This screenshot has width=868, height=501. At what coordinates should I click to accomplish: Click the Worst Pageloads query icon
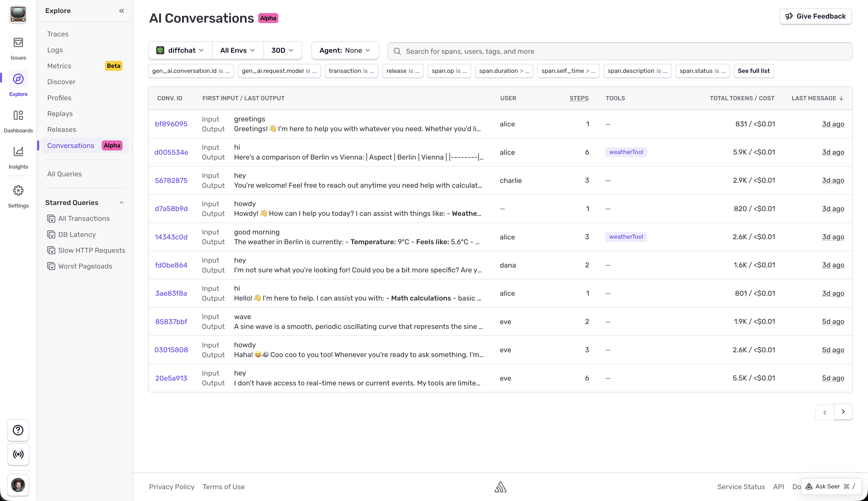pos(51,266)
